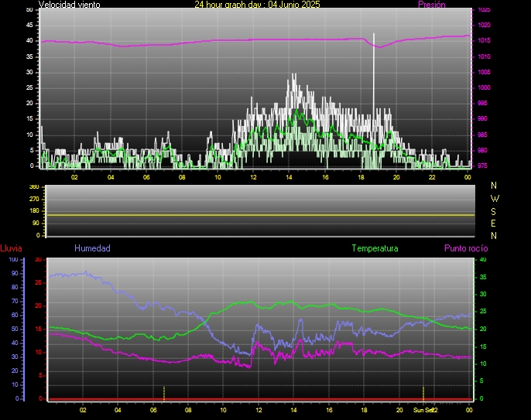Click the 'S' compass direction label
The height and width of the screenshot is (420, 531).
tap(493, 211)
